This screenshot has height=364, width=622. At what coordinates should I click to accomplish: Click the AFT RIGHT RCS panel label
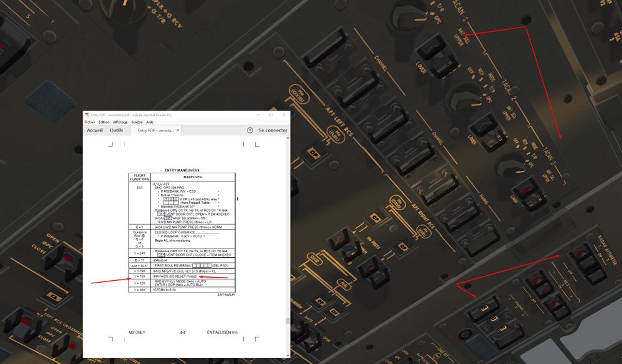point(423,216)
